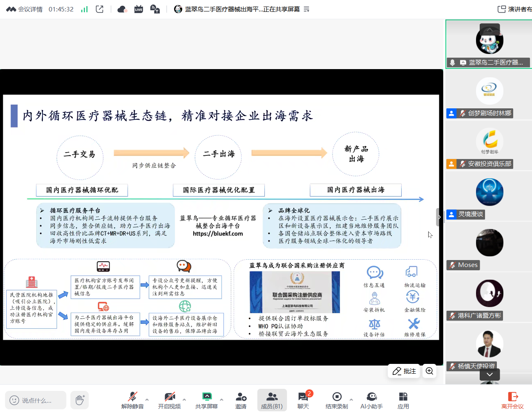
Task: Click the 二手交易 circle on slide
Action: click(80, 157)
